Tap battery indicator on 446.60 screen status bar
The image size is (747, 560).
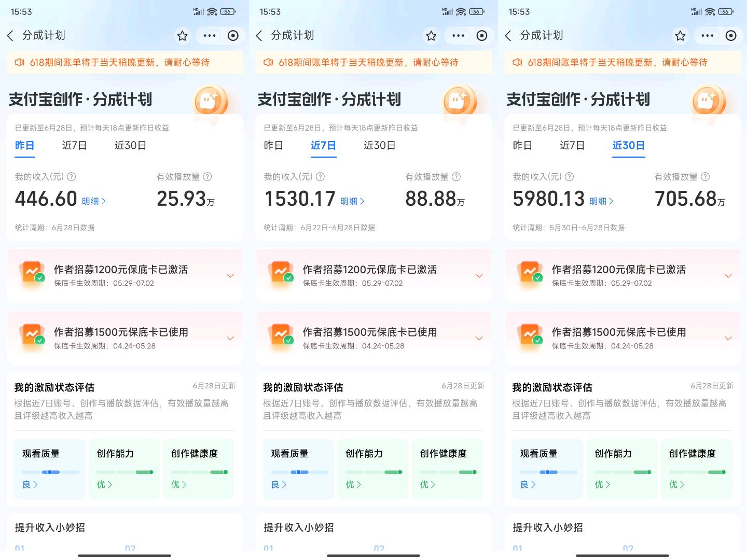click(228, 11)
